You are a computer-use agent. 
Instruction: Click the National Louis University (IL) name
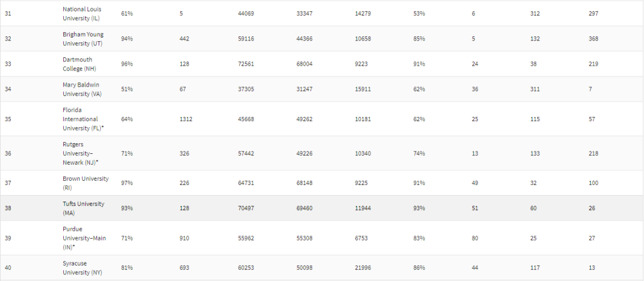(82, 13)
